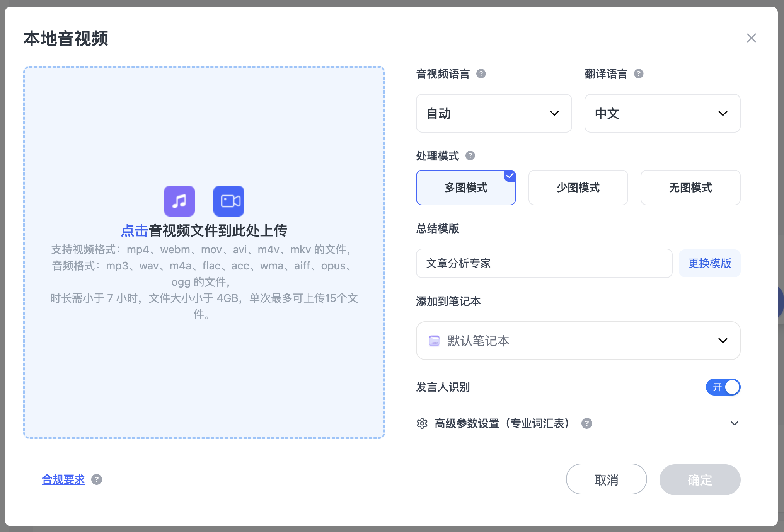Open help icon next to 高级参数设置
Screen dimensions: 784x532
[587, 423]
